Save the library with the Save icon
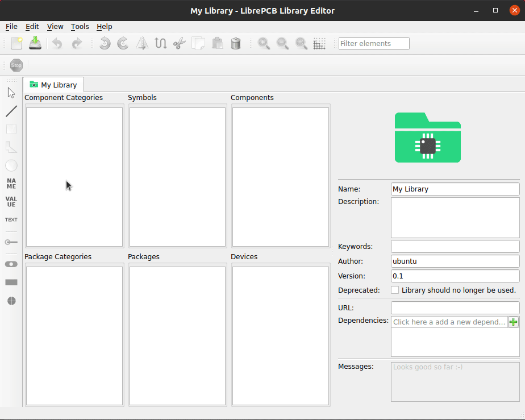The width and height of the screenshot is (525, 420). [35, 44]
